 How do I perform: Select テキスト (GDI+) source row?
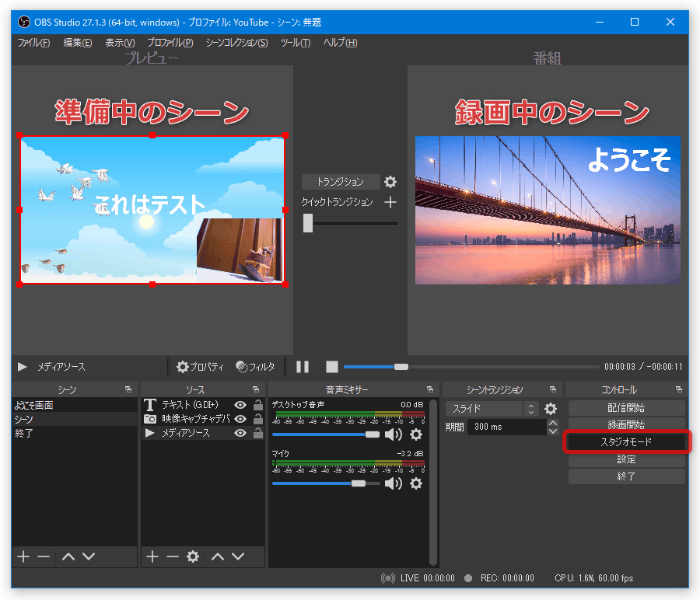[203, 405]
